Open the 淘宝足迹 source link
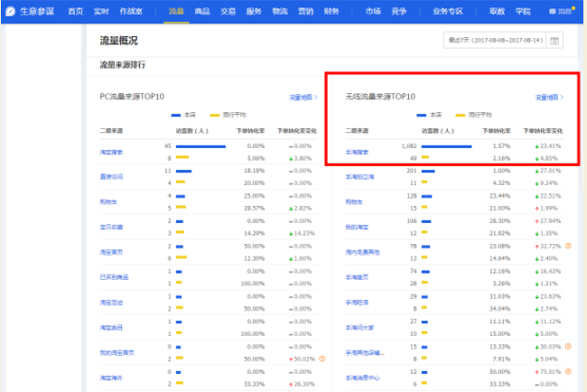Viewport: 587px width, 392px height. [111, 303]
